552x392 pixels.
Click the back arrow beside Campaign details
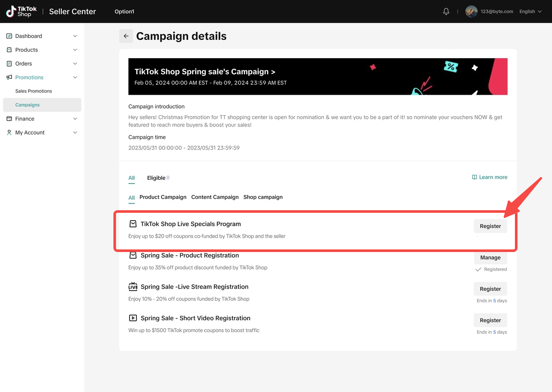click(x=126, y=36)
